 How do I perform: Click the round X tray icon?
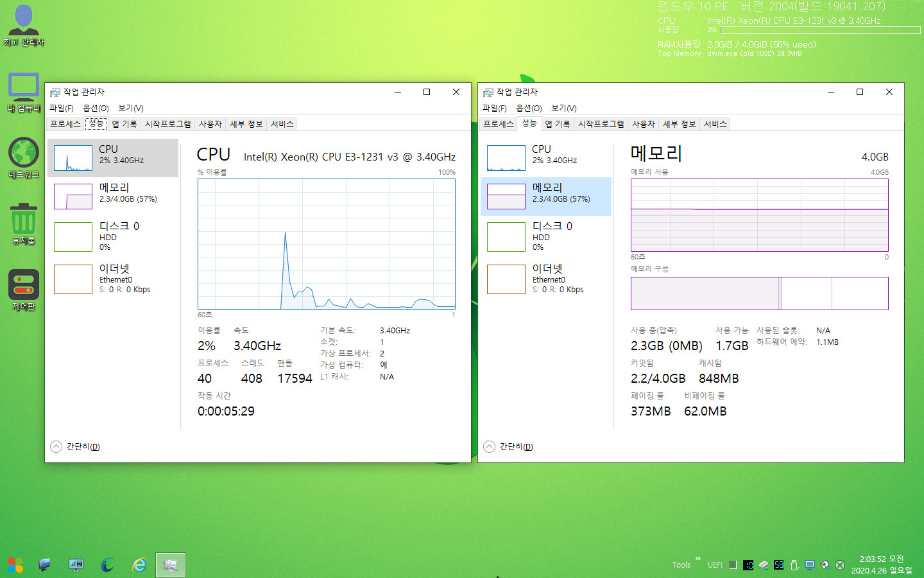click(840, 565)
